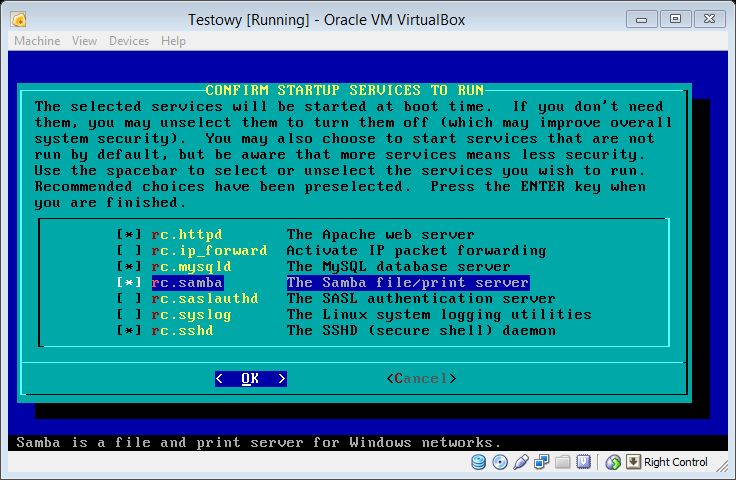The height and width of the screenshot is (480, 736).
Task: Enable the rc.ip_forward service checkbox
Action: point(129,250)
